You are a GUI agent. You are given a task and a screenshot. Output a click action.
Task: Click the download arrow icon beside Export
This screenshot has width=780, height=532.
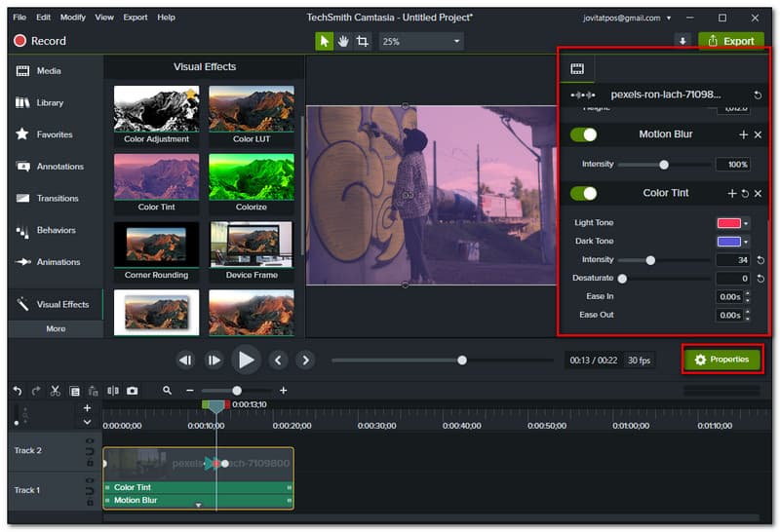pyautogui.click(x=682, y=41)
